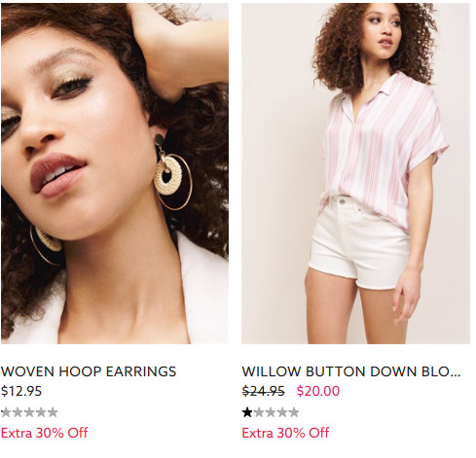Click the WILLOW BUTTON DOWN BLO... product title
The width and height of the screenshot is (476, 458).
point(351,371)
